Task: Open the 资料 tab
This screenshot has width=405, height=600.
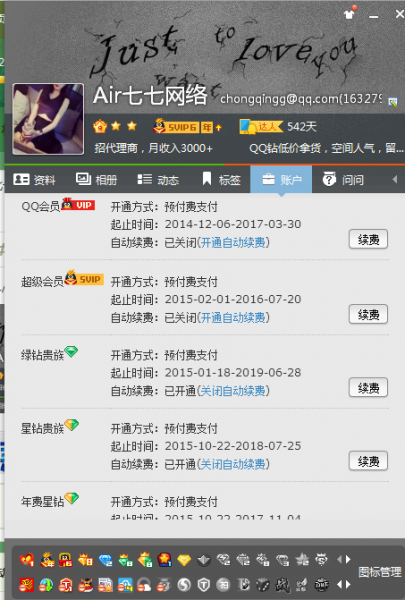Action: point(34,179)
